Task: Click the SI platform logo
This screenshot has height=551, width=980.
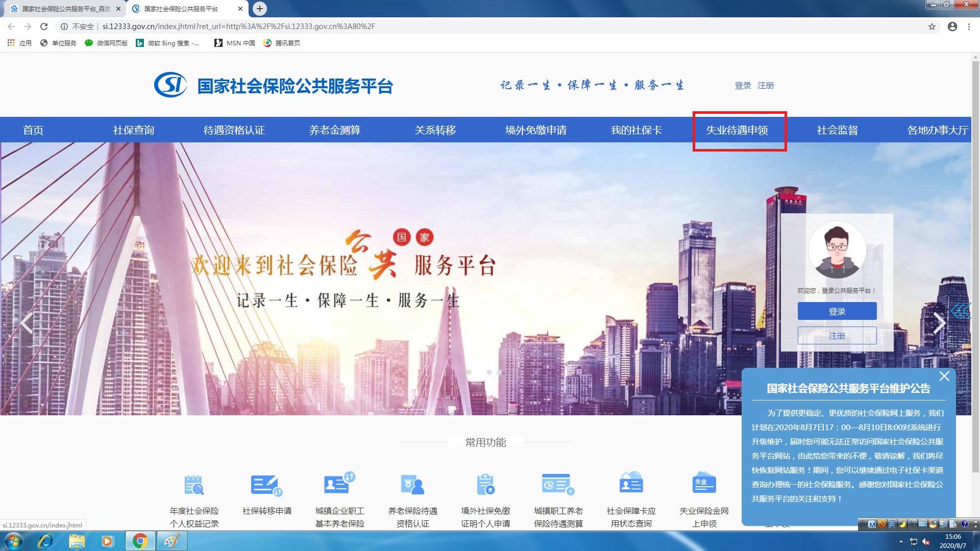Action: click(170, 85)
